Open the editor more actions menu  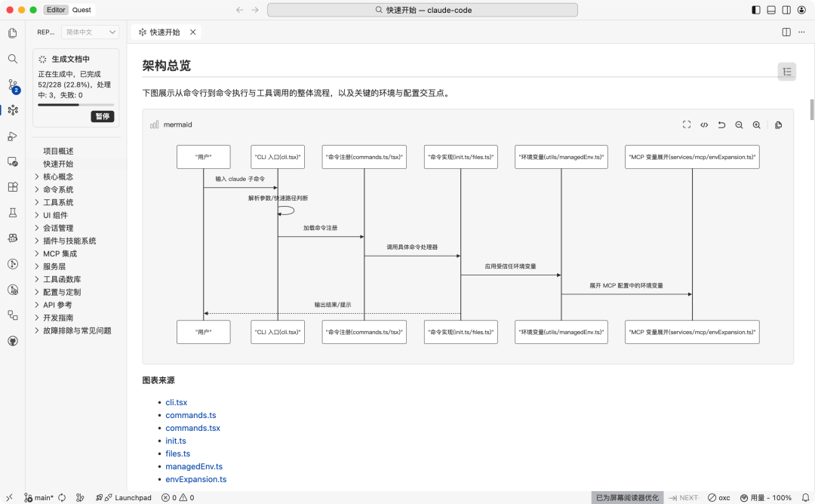pyautogui.click(x=801, y=32)
